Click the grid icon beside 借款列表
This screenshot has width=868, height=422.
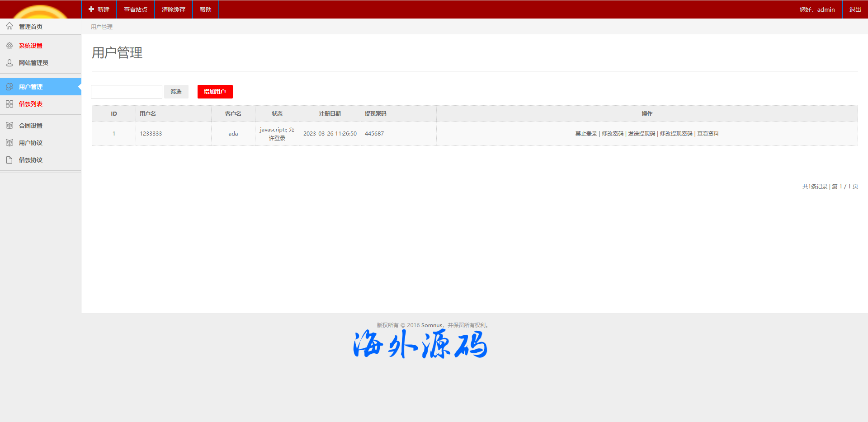click(9, 104)
